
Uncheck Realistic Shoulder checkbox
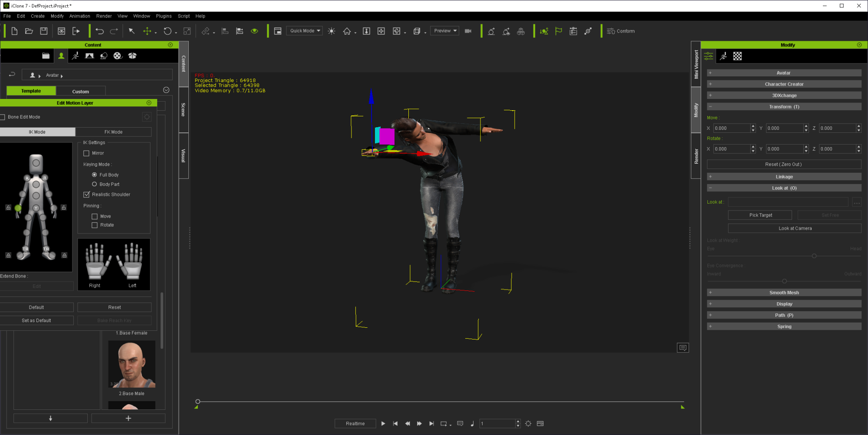coord(86,194)
